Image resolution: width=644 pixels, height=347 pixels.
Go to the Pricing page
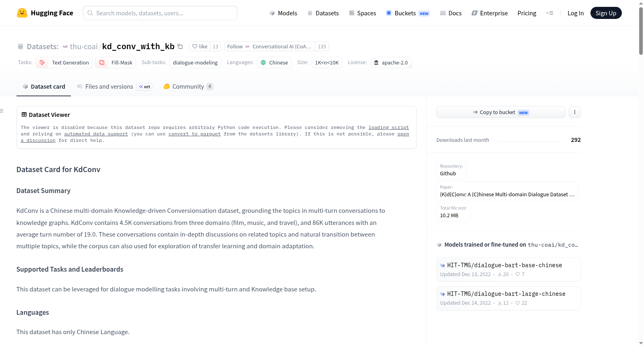527,13
